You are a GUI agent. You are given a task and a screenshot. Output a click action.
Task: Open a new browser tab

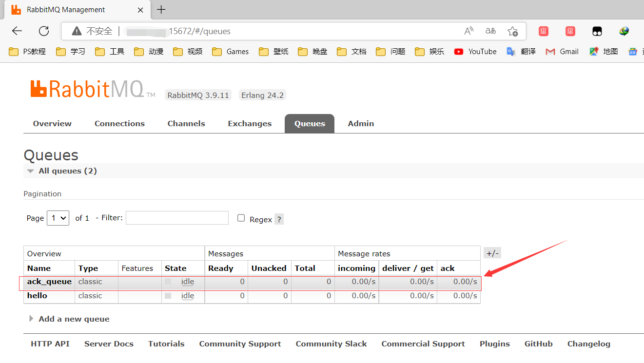(x=161, y=9)
